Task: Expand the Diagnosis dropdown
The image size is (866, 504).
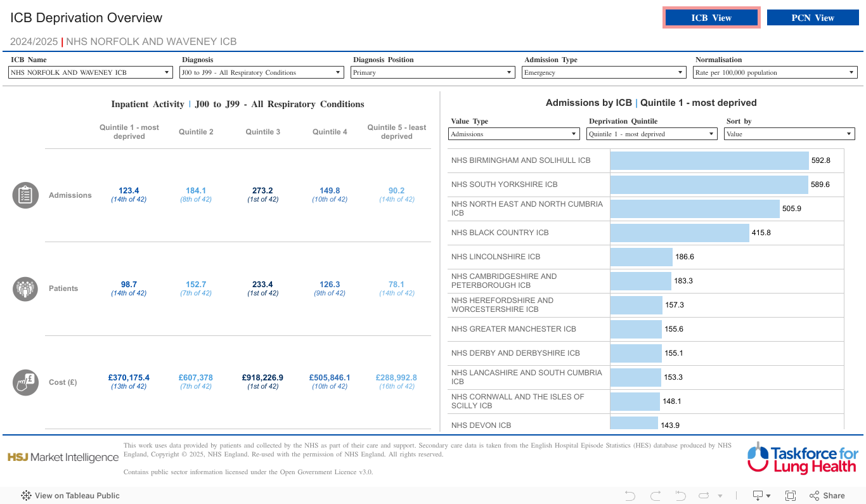Action: [261, 73]
